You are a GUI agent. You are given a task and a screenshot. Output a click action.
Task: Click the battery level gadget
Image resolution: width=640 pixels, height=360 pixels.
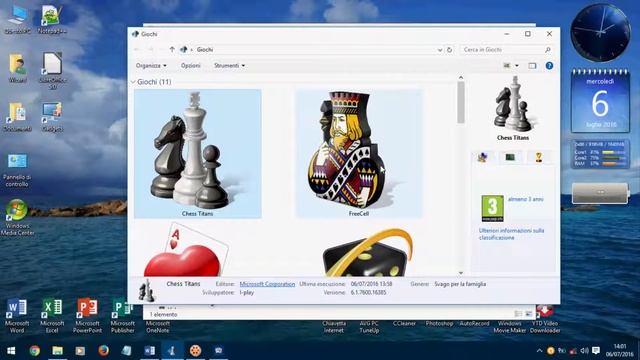click(600, 193)
